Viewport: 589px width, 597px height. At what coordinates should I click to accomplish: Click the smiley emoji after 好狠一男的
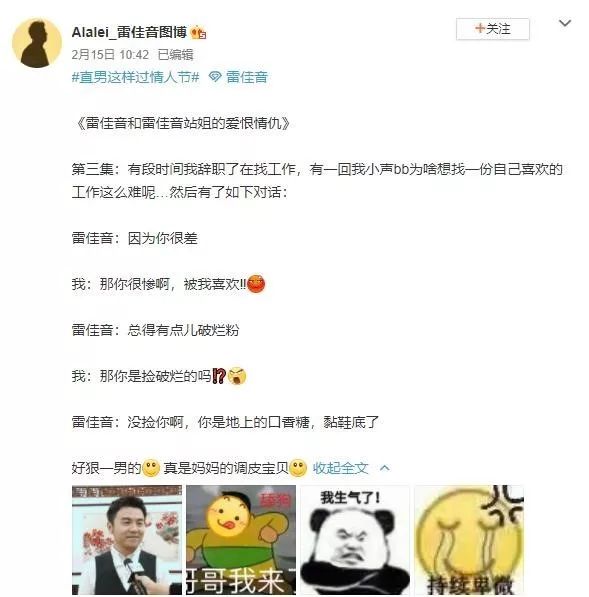[x=151, y=468]
